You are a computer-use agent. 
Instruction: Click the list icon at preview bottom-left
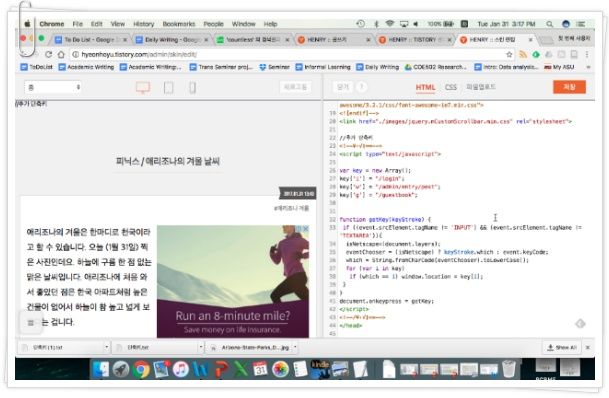[31, 323]
